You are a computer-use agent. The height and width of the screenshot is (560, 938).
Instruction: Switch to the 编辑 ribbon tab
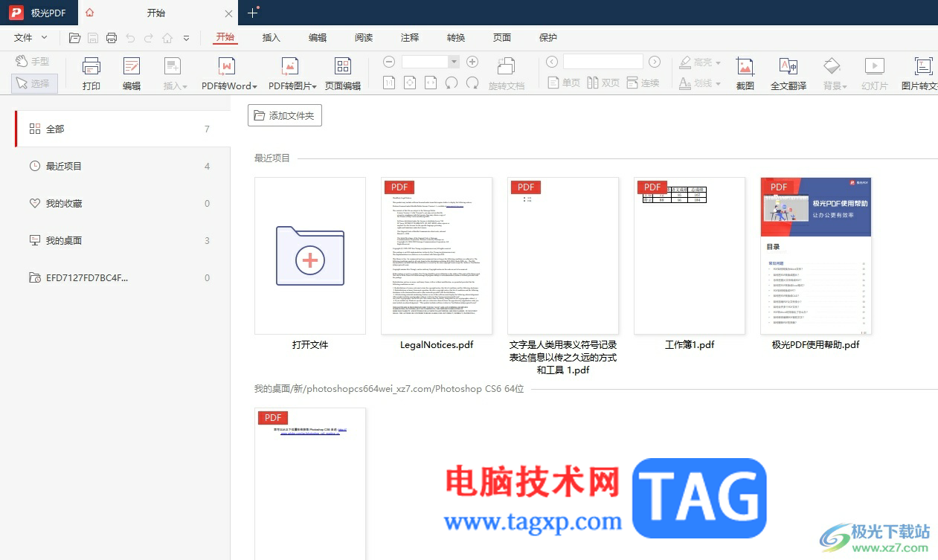point(318,38)
